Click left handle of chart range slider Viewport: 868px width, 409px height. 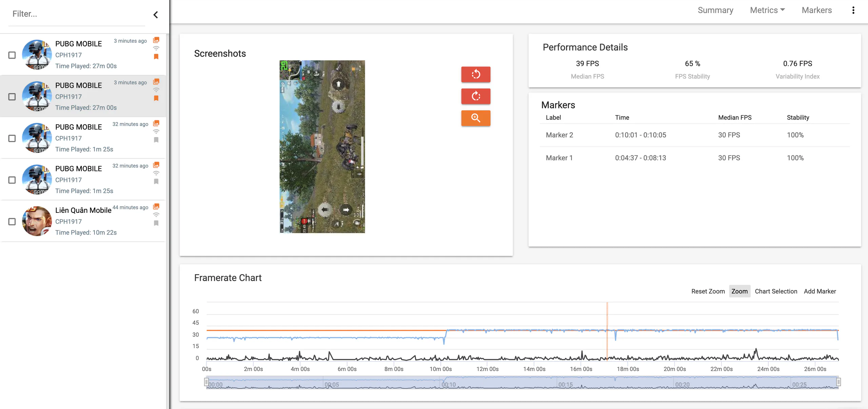pyautogui.click(x=206, y=382)
